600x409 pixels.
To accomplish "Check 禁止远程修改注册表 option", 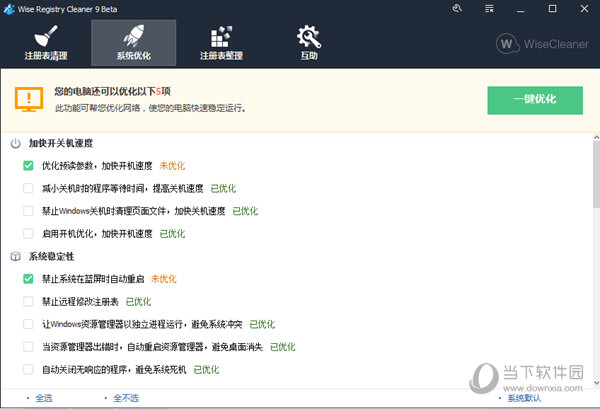I will [x=28, y=301].
